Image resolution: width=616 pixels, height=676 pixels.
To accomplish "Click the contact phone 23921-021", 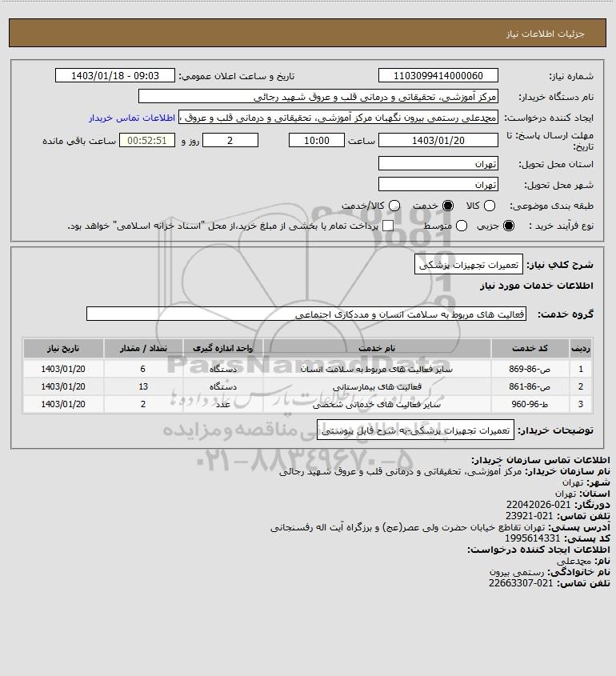I will point(529,516).
